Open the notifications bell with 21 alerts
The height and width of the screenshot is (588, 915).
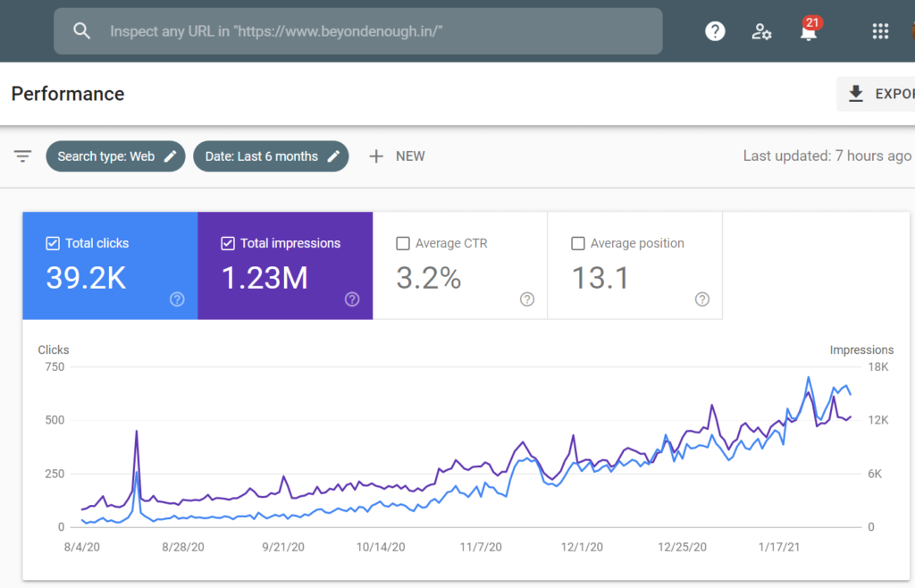click(x=810, y=29)
